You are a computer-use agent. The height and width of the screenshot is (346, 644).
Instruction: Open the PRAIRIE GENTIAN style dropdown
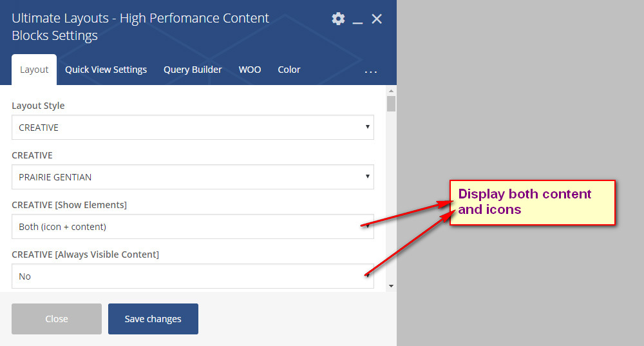click(x=193, y=177)
